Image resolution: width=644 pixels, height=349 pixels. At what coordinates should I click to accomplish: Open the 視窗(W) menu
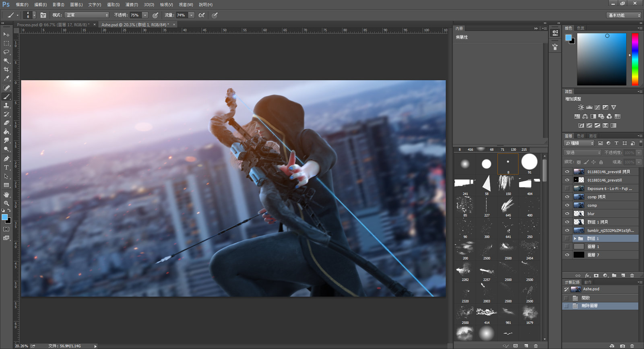(x=186, y=4)
